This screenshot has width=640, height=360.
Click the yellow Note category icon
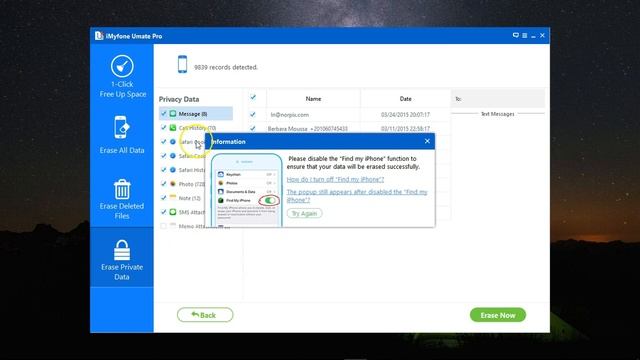point(173,198)
